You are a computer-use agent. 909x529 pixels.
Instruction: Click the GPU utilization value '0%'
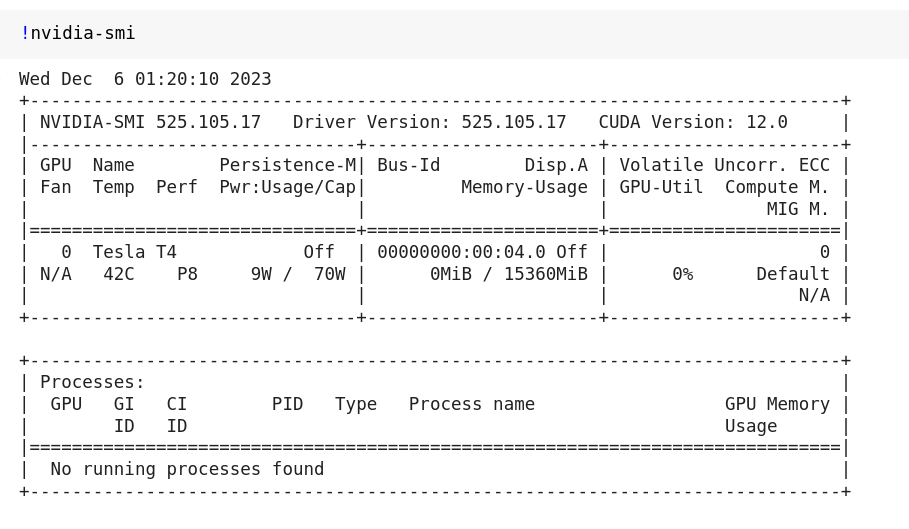coord(683,274)
